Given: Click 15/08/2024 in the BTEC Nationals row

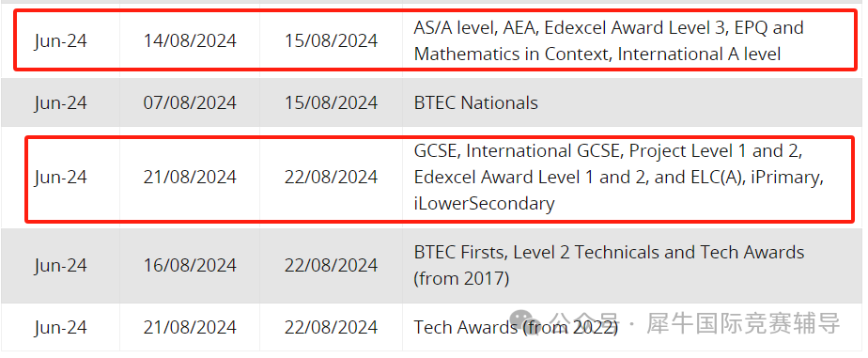Looking at the screenshot, I should coord(331,103).
